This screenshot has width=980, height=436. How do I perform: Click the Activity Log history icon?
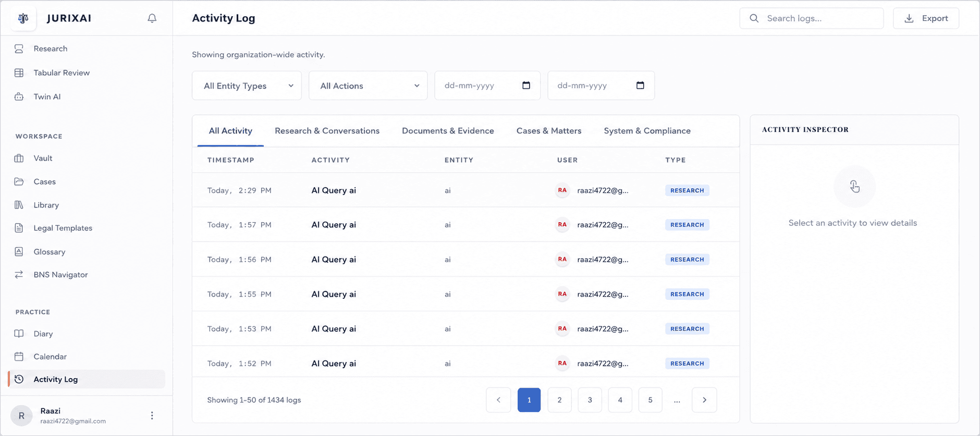[19, 379]
